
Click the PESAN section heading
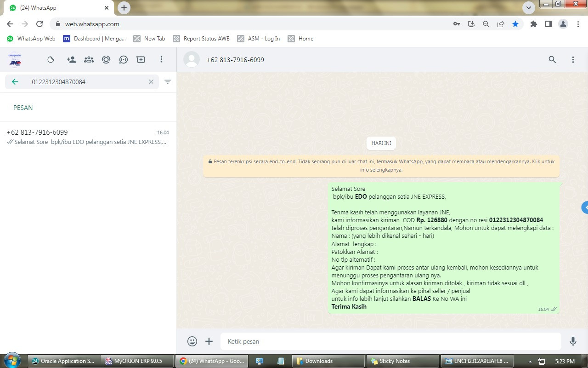23,108
